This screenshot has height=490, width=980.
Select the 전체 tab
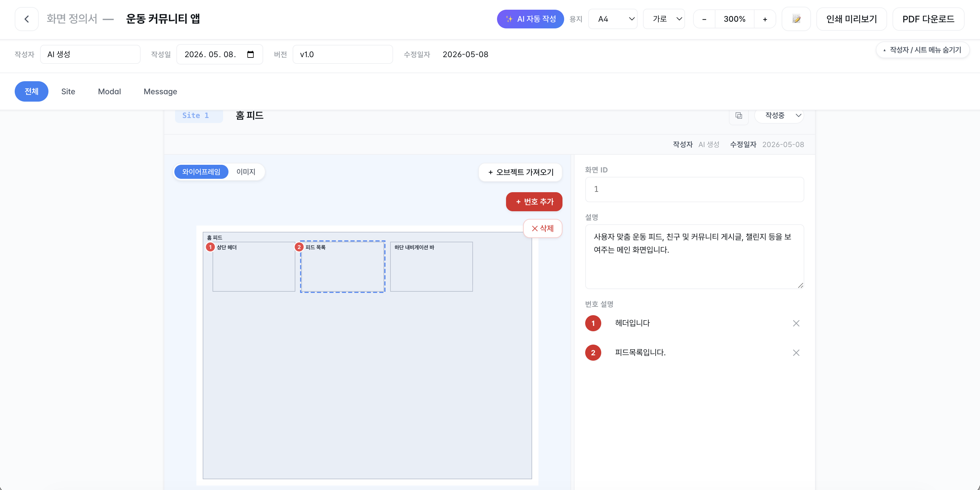(32, 91)
